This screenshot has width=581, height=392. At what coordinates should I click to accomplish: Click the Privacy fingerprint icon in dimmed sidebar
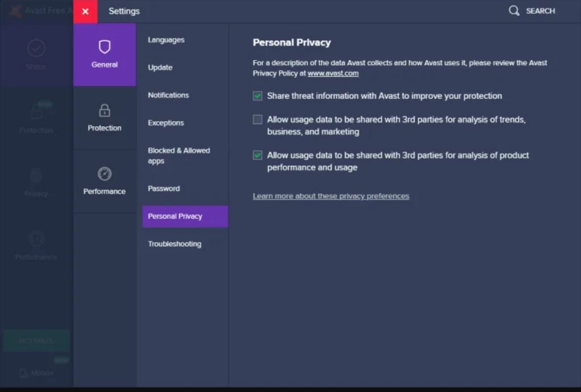[36, 175]
